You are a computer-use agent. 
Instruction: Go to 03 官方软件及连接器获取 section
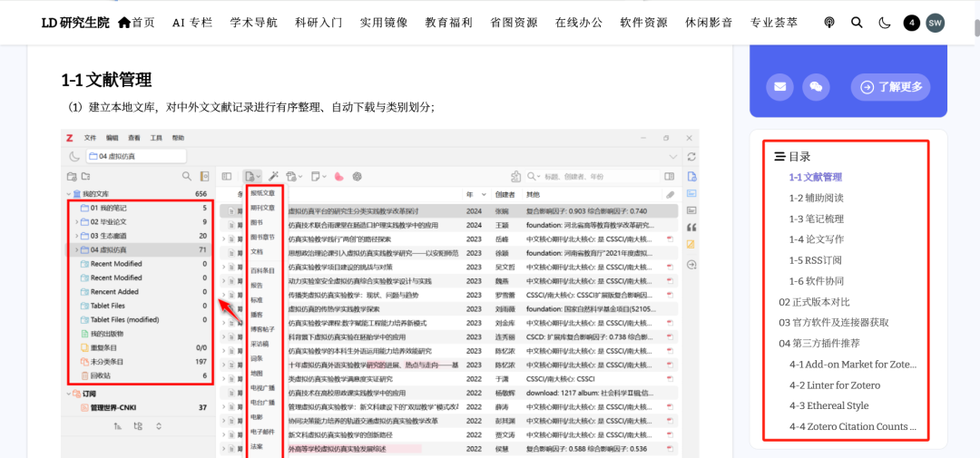click(833, 322)
